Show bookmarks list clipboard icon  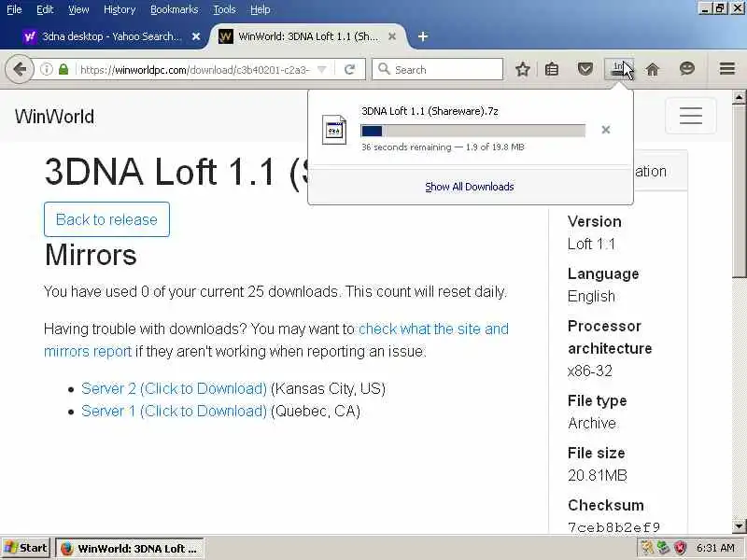click(x=552, y=69)
